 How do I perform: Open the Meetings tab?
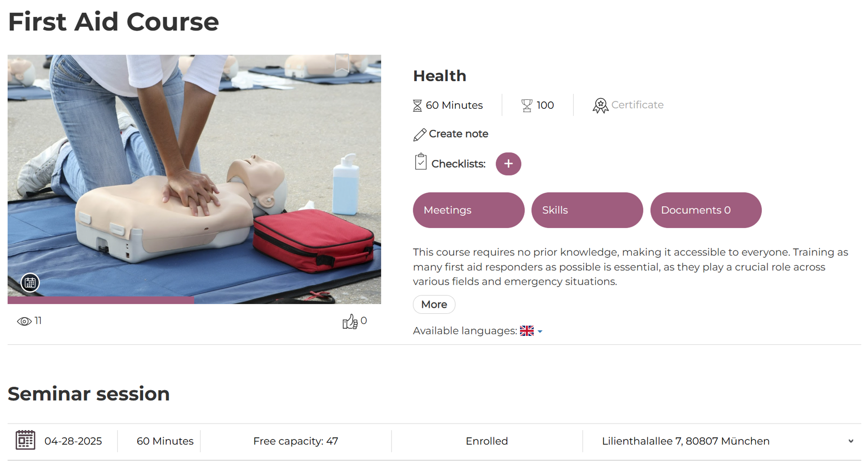coord(469,210)
